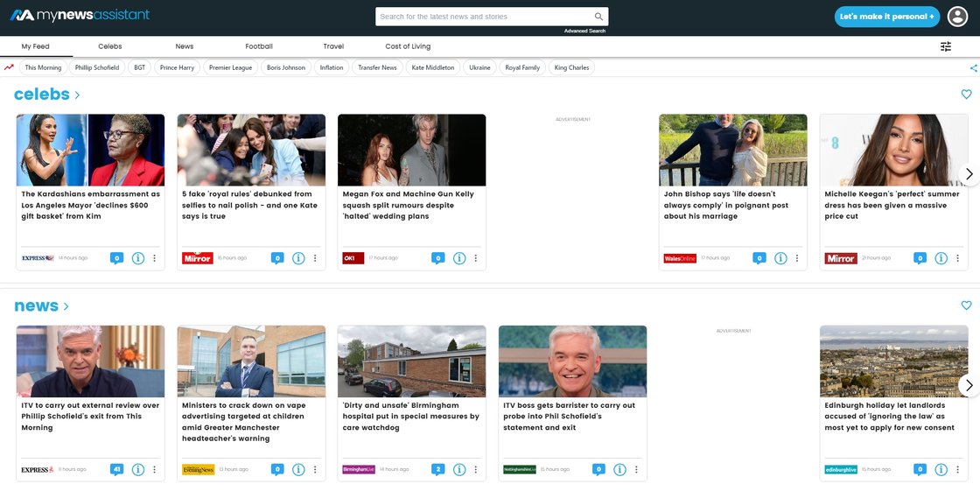Click the Advanced Search link
Viewport: 980px width, 491px height.
tap(584, 31)
